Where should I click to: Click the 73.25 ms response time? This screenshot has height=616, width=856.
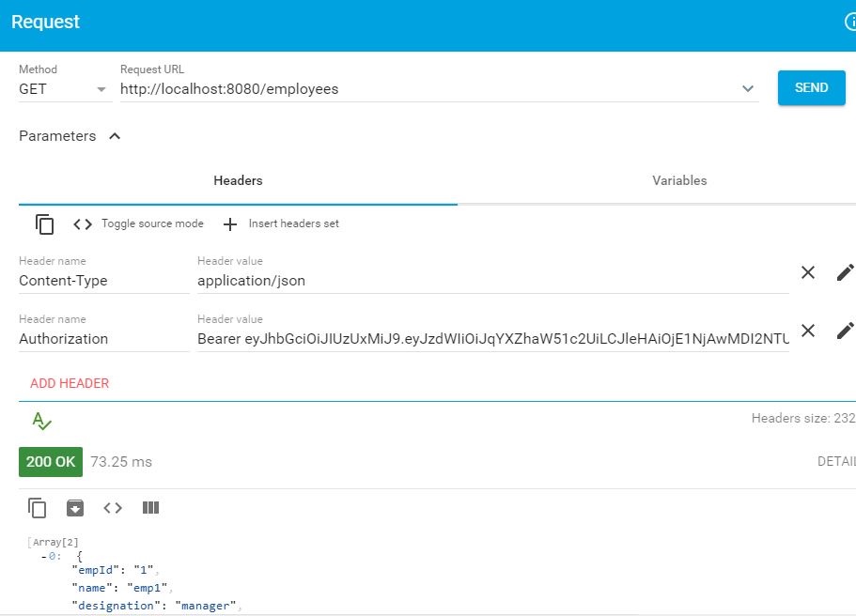point(121,462)
